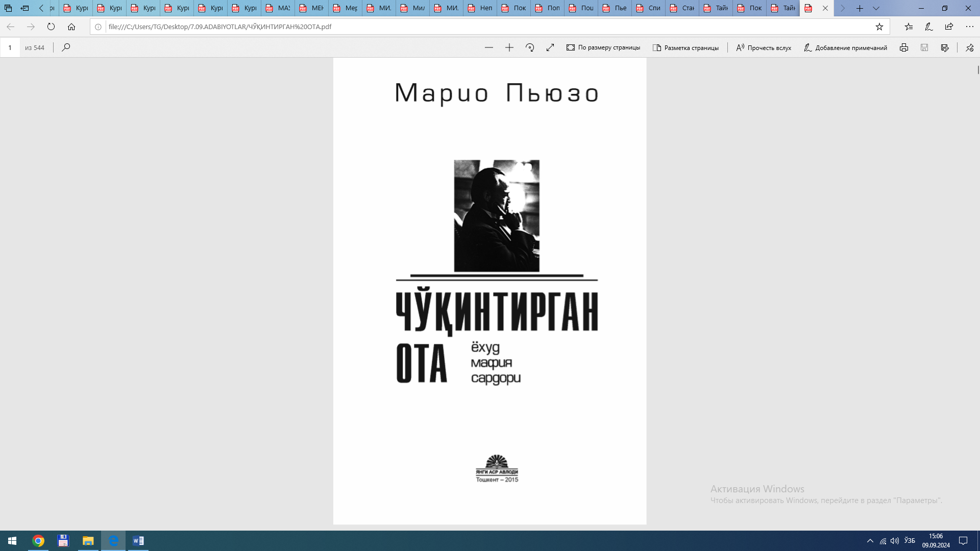Rotate the PDF page
980x551 pixels.
530,47
